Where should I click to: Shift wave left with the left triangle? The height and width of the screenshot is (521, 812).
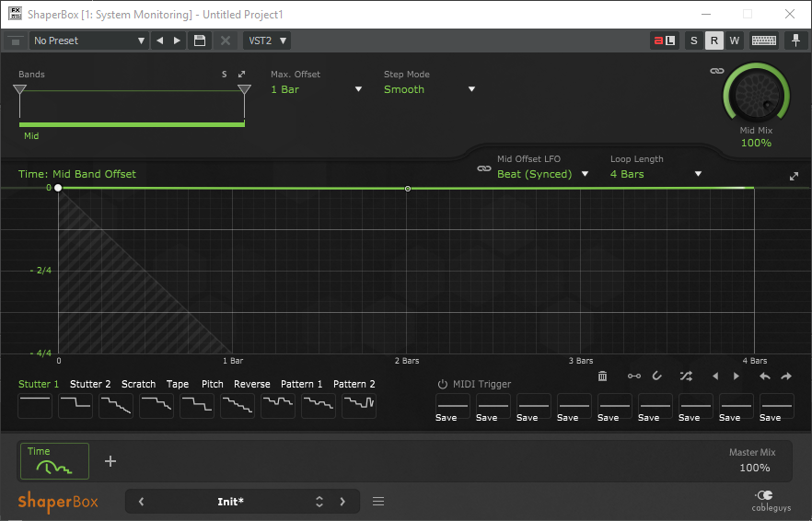715,376
